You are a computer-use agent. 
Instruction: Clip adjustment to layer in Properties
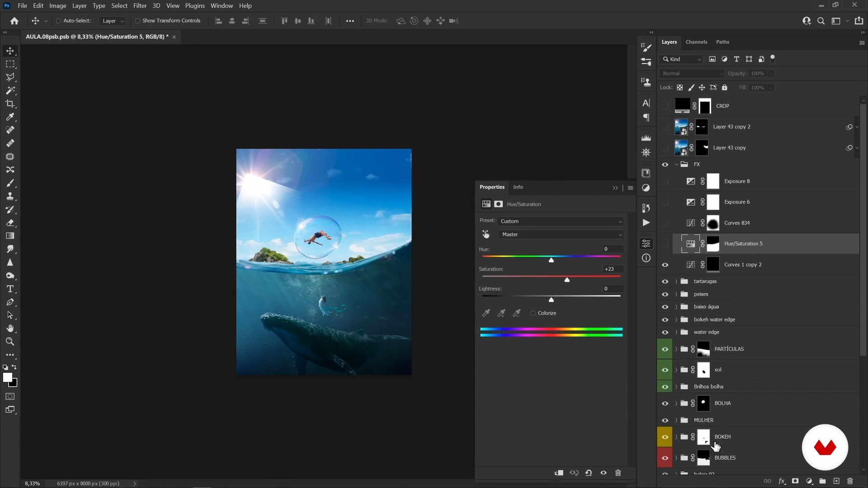click(x=559, y=473)
